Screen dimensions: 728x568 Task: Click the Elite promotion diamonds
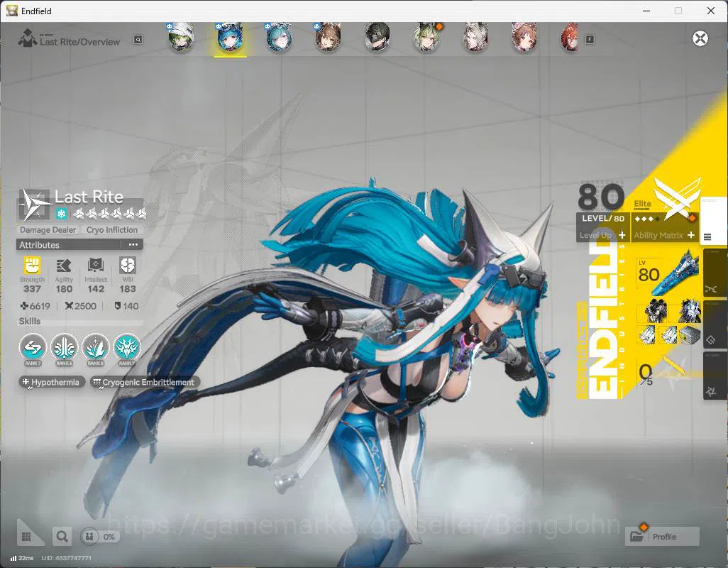pyautogui.click(x=646, y=218)
